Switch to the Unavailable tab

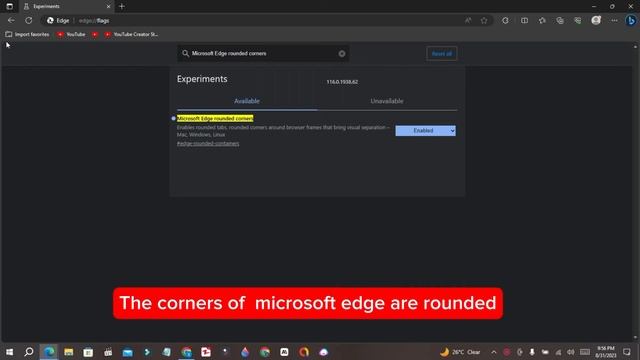387,101
